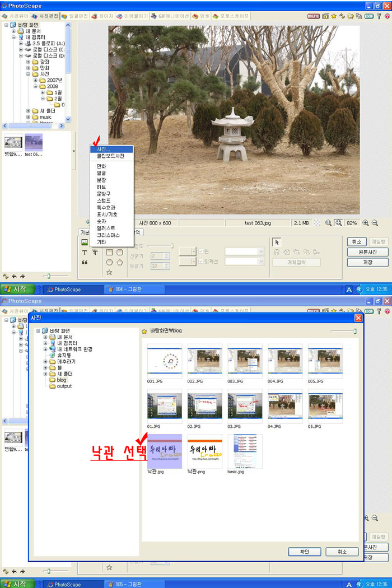Toggle the 외곽선 outline checkbox
Screen dimensions: 392x588
click(x=200, y=262)
